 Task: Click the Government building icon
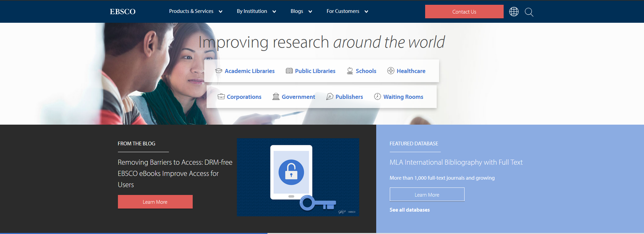coord(276,96)
